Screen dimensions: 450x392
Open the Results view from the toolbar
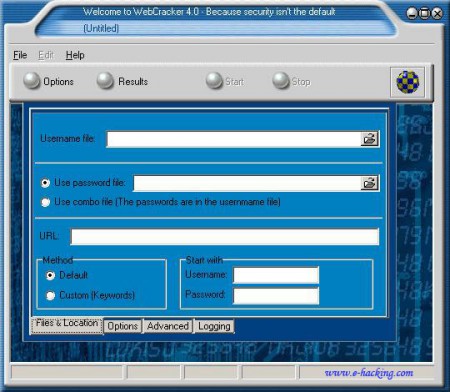click(x=122, y=81)
